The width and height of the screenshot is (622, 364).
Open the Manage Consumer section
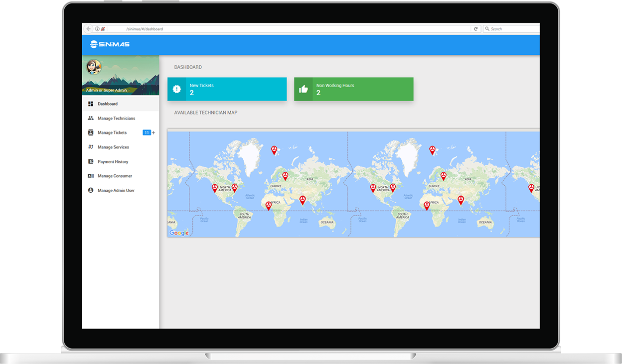(115, 176)
